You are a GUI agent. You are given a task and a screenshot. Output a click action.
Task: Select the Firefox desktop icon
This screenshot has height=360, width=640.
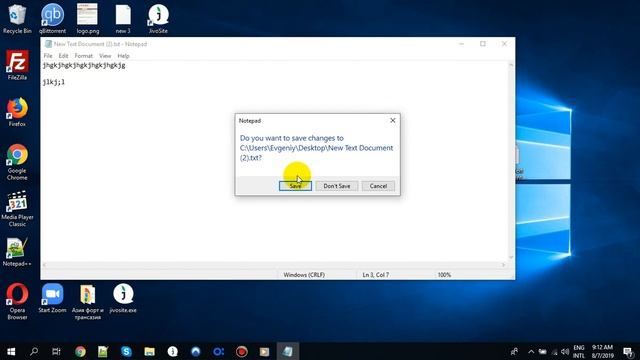(x=17, y=112)
